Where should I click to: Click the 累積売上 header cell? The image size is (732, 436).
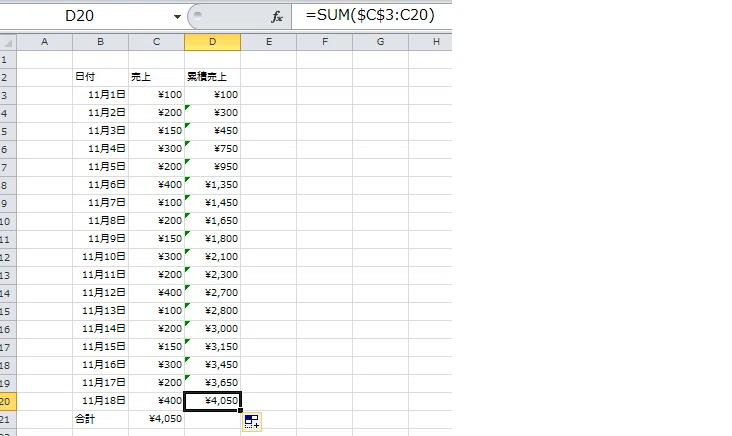212,77
